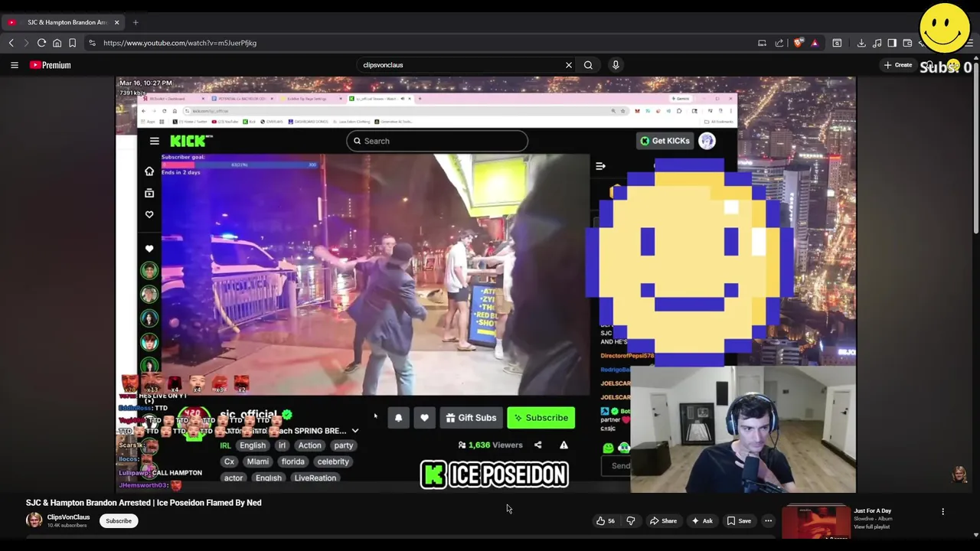Like the video with thumbs up

pyautogui.click(x=605, y=521)
